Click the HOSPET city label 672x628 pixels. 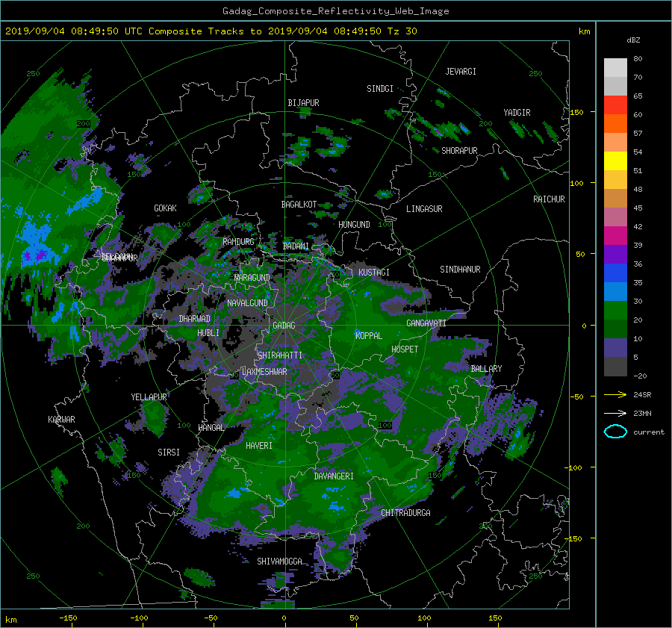405,349
